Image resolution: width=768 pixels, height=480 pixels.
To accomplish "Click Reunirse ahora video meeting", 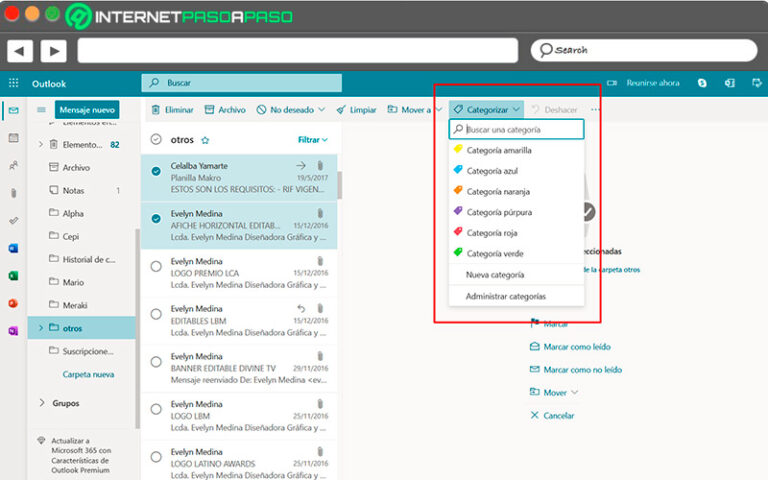I will [x=643, y=83].
